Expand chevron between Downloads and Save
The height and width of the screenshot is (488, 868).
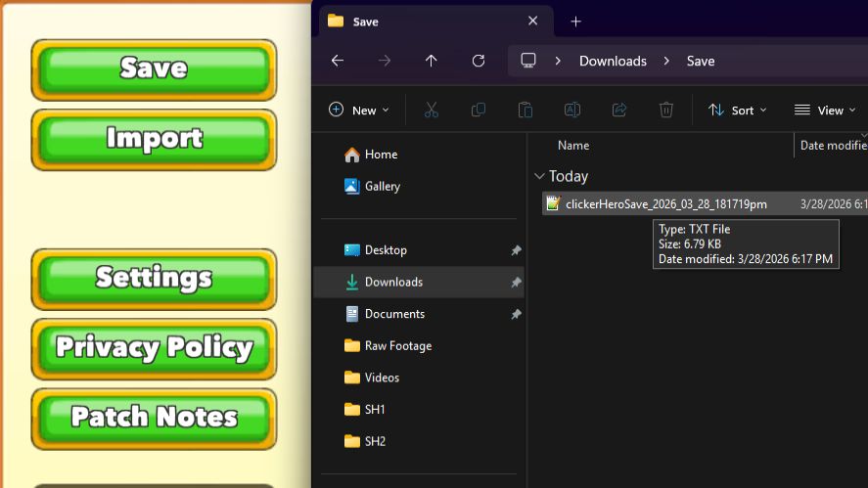pos(666,61)
